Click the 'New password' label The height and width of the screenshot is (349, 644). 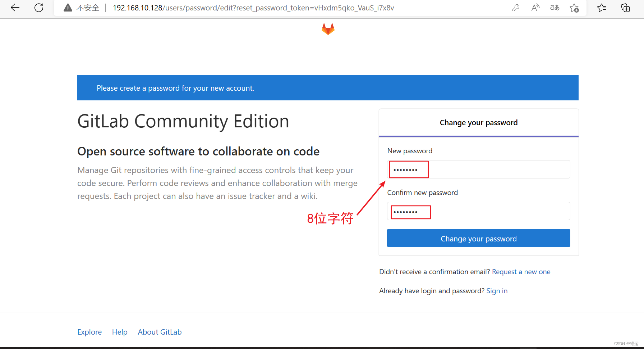(410, 151)
